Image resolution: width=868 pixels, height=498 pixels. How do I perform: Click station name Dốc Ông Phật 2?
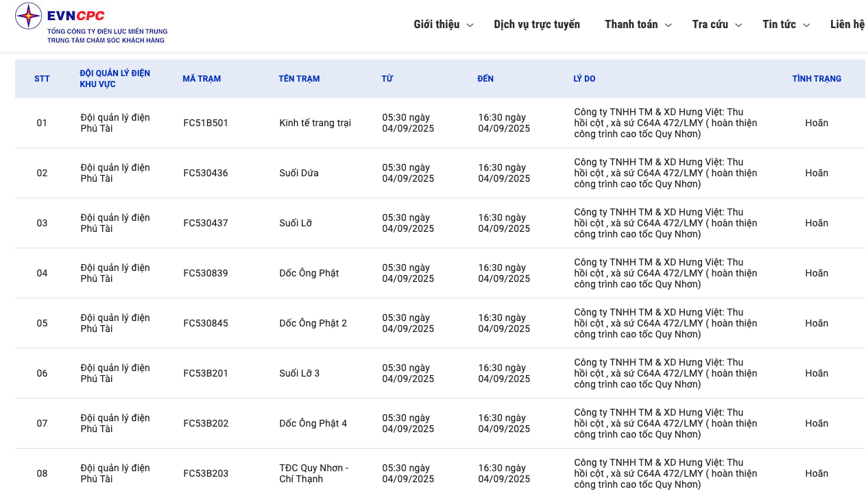[313, 323]
